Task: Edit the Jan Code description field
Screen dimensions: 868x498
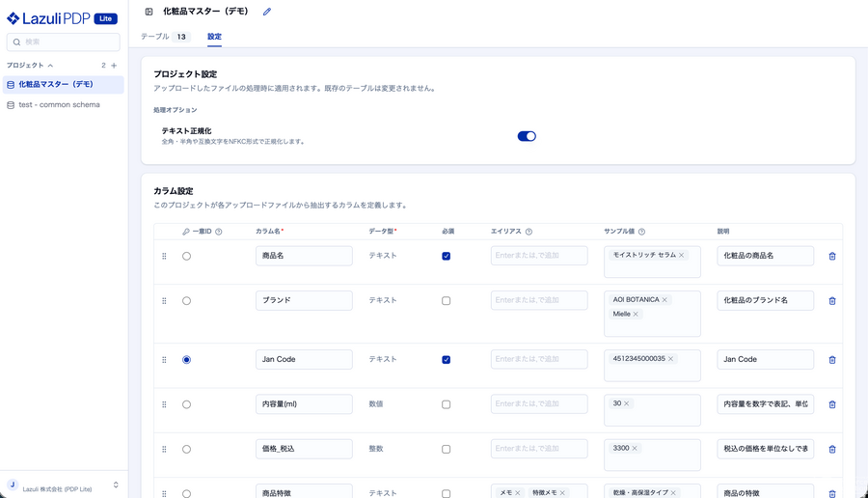Action: click(766, 360)
